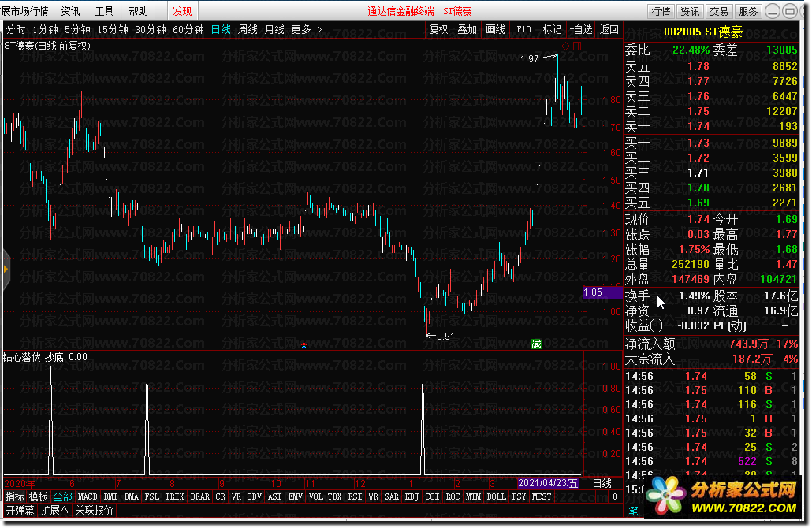This screenshot has width=812, height=528.
Task: Click the 关联报价 button
Action: tap(95, 511)
